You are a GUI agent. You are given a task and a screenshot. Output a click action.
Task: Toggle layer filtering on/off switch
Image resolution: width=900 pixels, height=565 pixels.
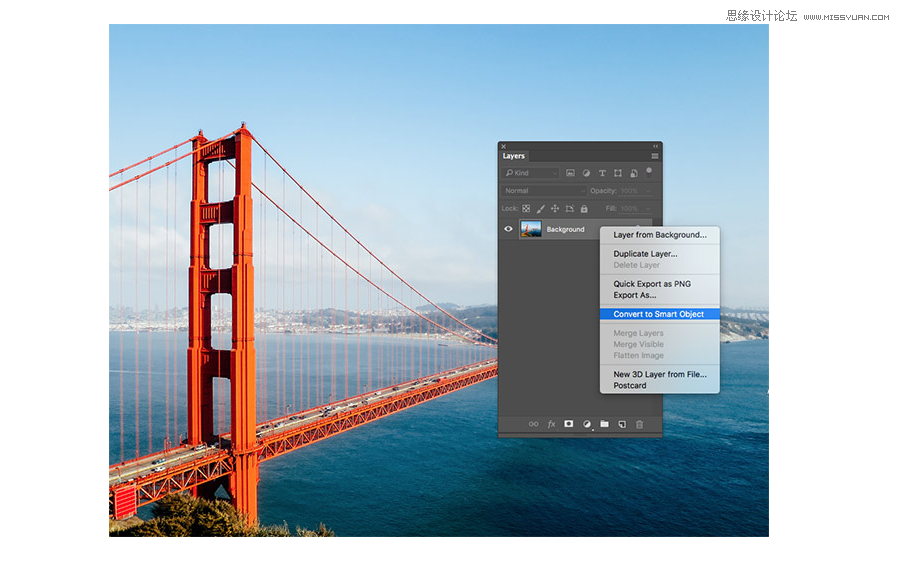click(649, 172)
